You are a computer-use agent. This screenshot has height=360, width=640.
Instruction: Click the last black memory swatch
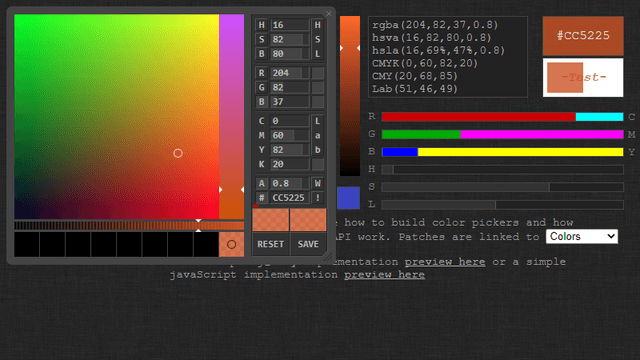[206, 244]
